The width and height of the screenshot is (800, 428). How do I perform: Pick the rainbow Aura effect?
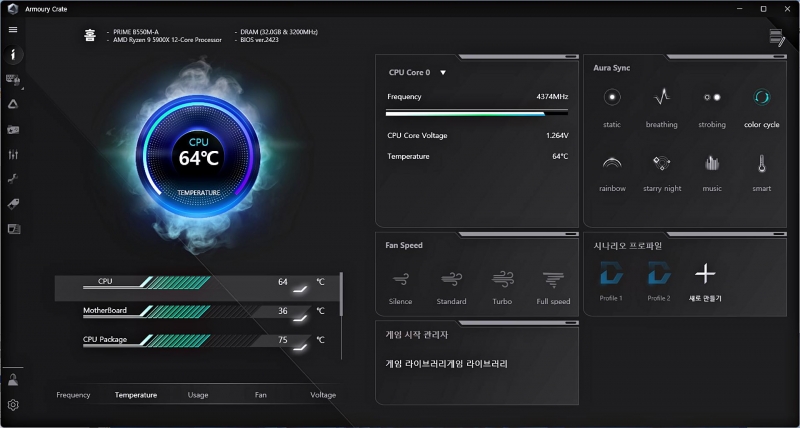[612, 163]
